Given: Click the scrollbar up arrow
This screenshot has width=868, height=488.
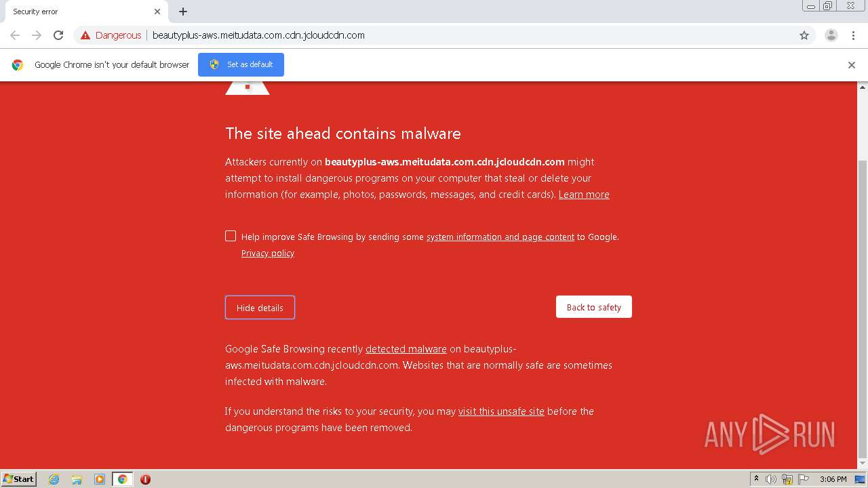Looking at the screenshot, I should [x=863, y=87].
